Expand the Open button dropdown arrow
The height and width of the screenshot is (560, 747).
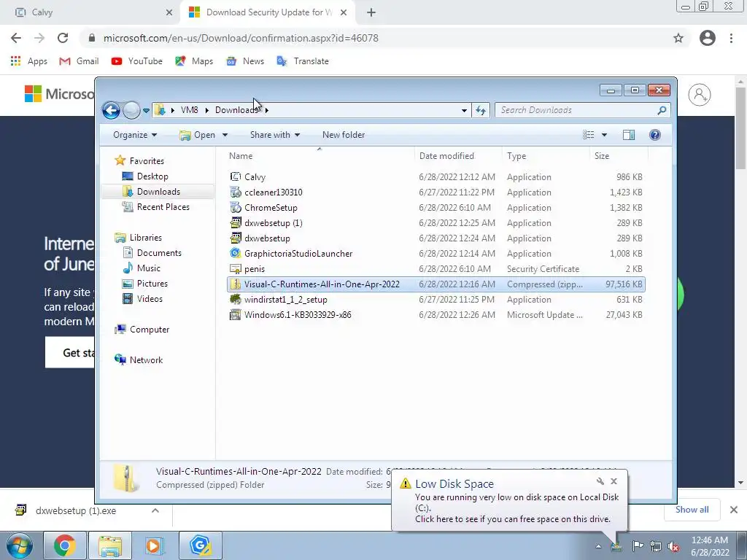click(225, 135)
